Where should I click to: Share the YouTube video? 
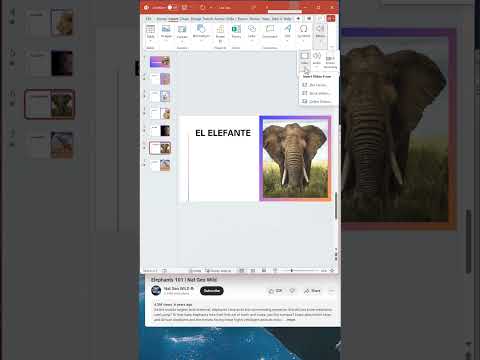(312, 291)
